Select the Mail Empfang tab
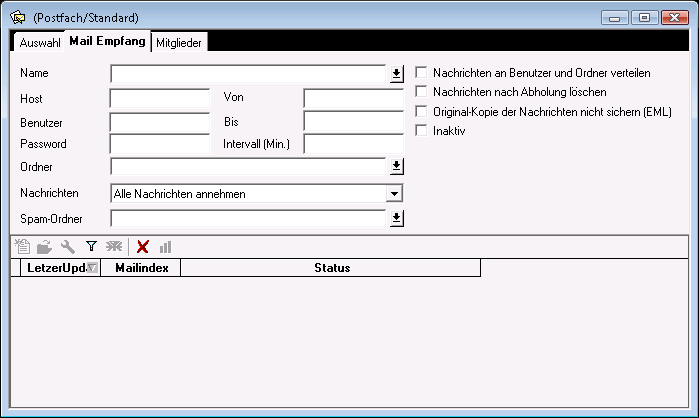This screenshot has height=418, width=699. (x=107, y=41)
